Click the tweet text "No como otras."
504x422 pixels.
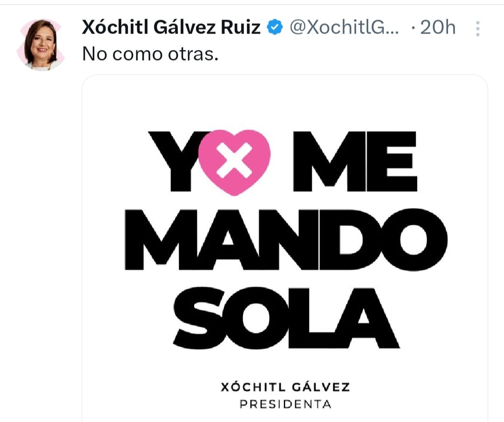click(150, 54)
